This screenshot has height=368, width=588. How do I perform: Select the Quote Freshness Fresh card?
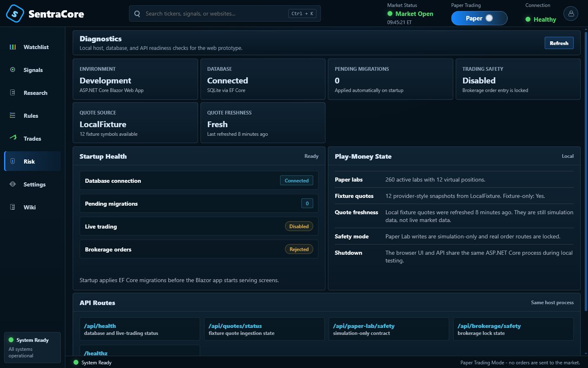tap(263, 123)
